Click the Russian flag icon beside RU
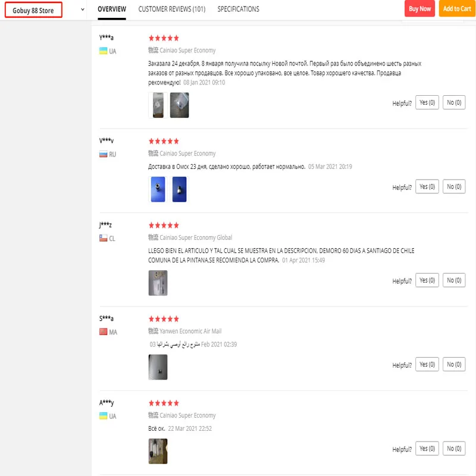This screenshot has width=476, height=476. (x=103, y=154)
